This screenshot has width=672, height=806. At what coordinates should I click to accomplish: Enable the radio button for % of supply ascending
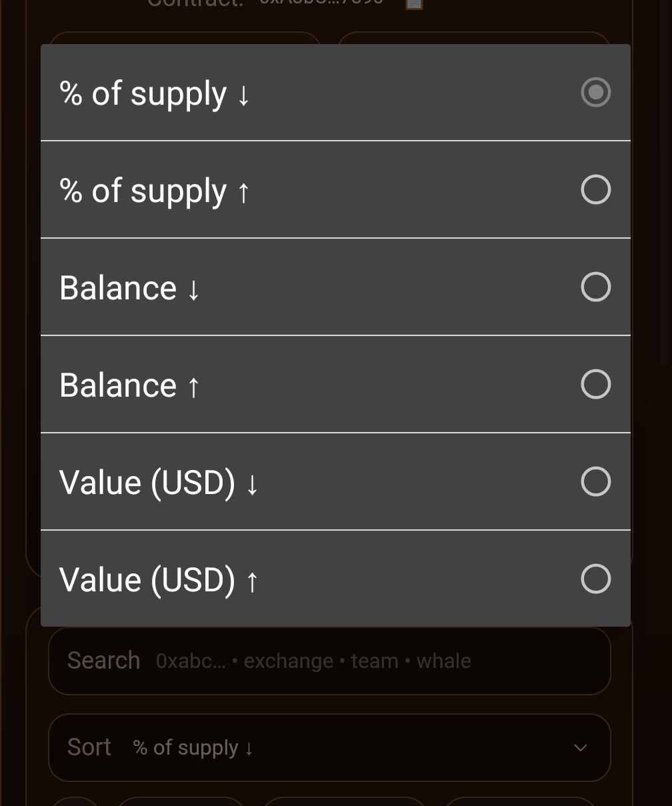pyautogui.click(x=595, y=190)
